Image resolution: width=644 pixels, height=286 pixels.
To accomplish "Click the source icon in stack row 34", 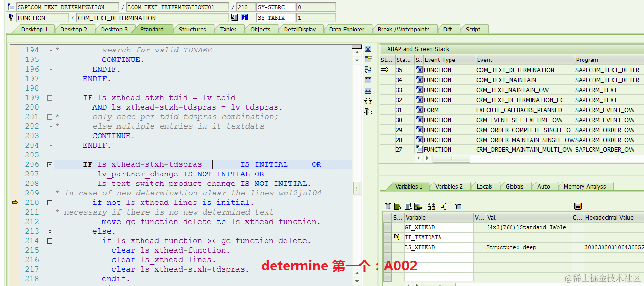I will pyautogui.click(x=419, y=80).
